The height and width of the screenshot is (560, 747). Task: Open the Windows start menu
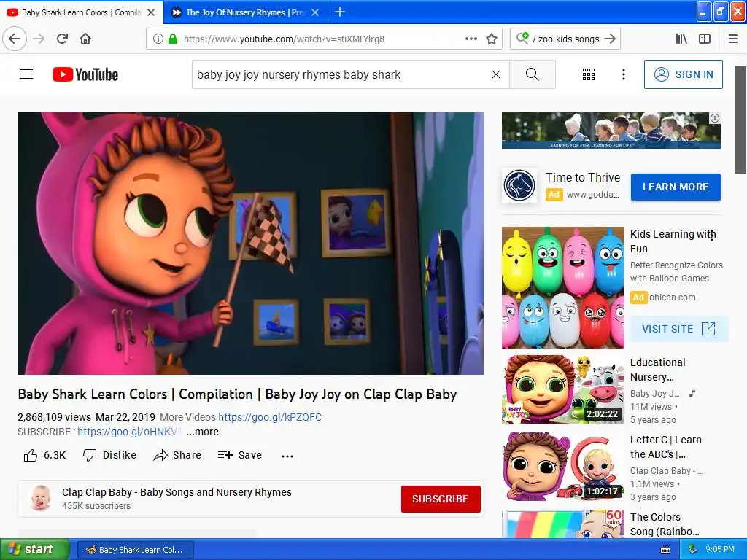pos(34,550)
